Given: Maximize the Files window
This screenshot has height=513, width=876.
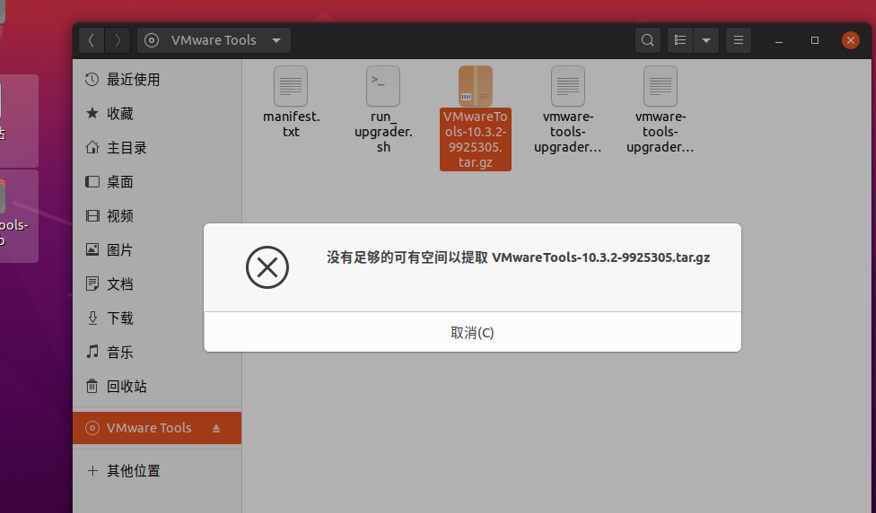Looking at the screenshot, I should (x=815, y=40).
